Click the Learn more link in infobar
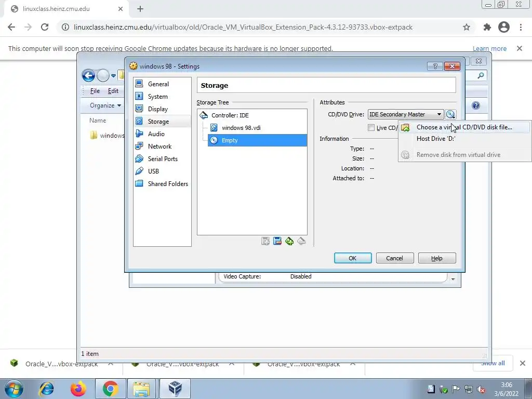This screenshot has height=399, width=532. 489,48
